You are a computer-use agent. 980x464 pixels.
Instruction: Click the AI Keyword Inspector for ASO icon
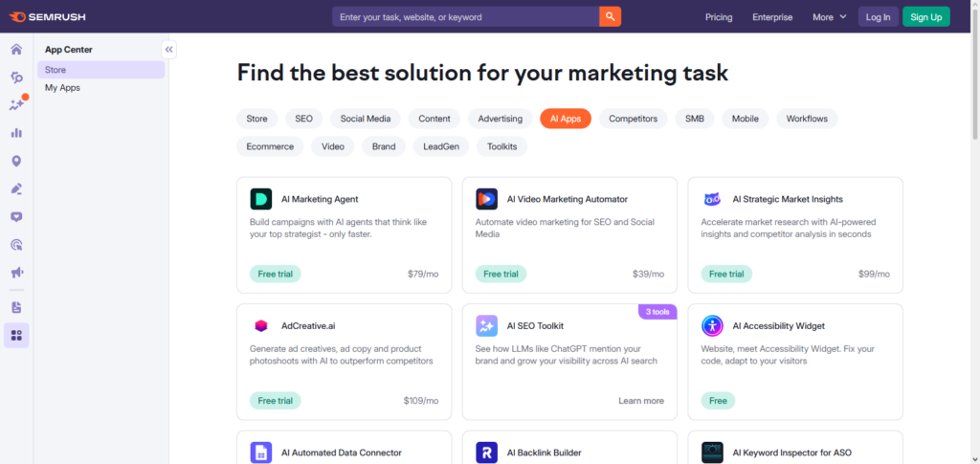click(x=712, y=453)
